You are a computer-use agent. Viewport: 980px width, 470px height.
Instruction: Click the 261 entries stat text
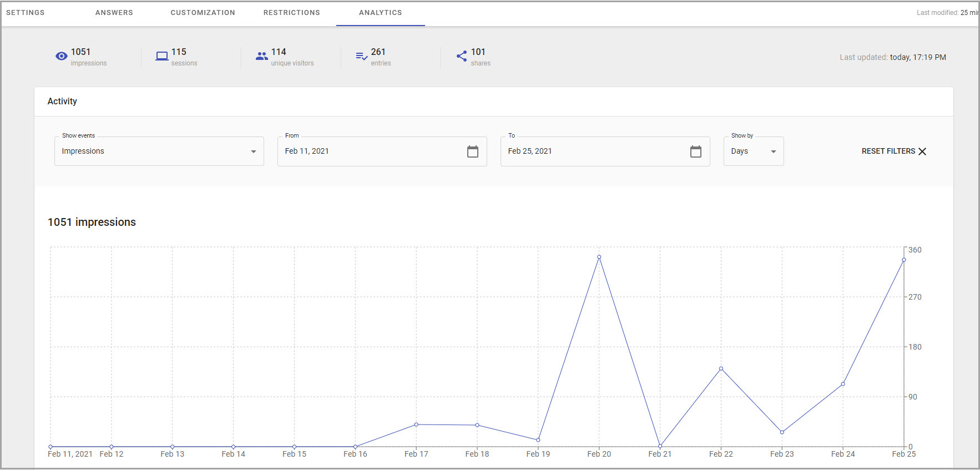pos(381,57)
